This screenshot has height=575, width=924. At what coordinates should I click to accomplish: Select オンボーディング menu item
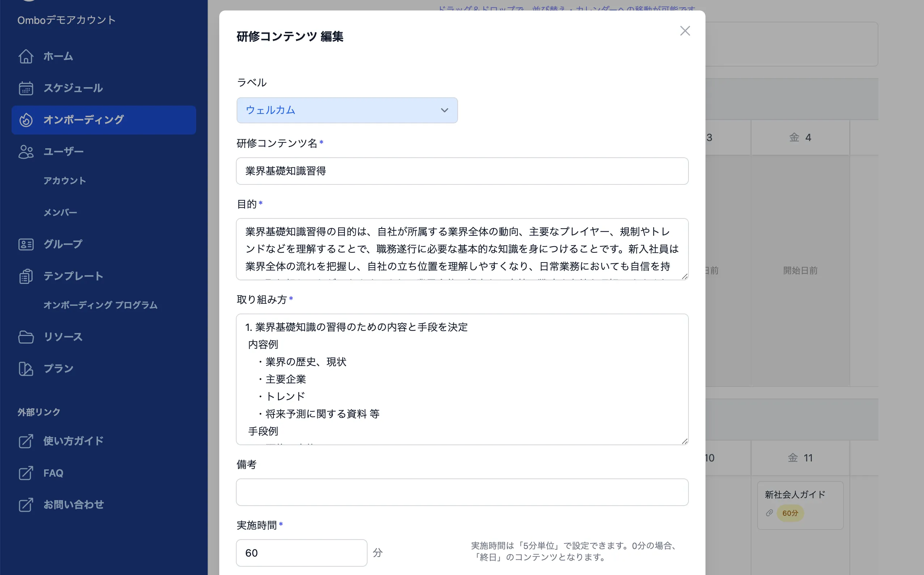[x=103, y=120]
